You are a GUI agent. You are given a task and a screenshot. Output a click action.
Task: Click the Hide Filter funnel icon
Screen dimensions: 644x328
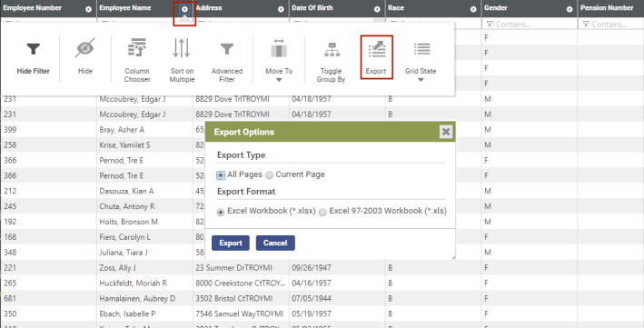pos(34,49)
